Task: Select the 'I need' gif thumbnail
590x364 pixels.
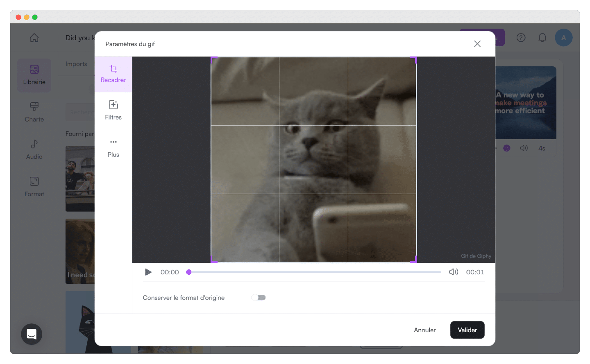Action: tap(80, 251)
